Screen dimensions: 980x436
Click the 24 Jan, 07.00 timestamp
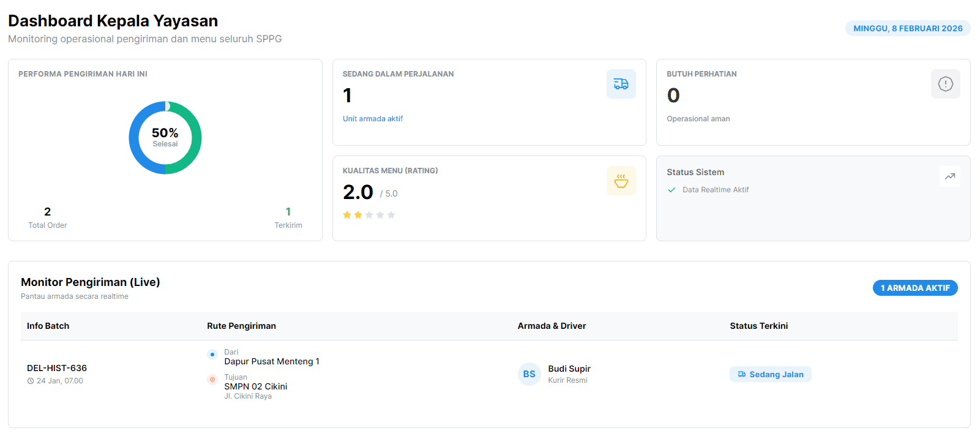(x=60, y=381)
